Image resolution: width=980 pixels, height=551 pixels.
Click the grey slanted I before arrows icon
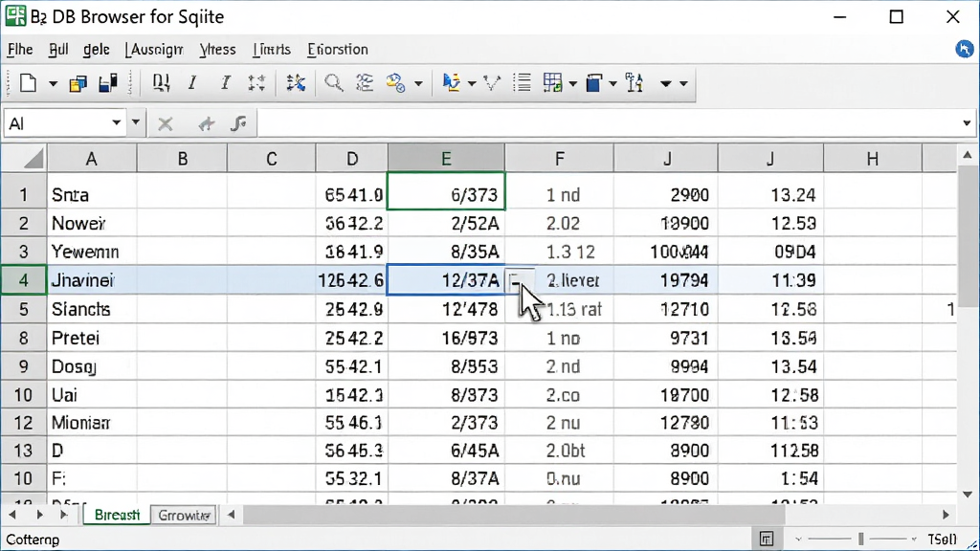point(226,83)
